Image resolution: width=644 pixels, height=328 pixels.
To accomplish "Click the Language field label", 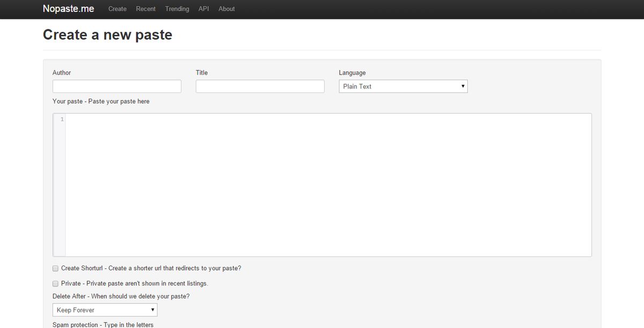I will (x=352, y=73).
